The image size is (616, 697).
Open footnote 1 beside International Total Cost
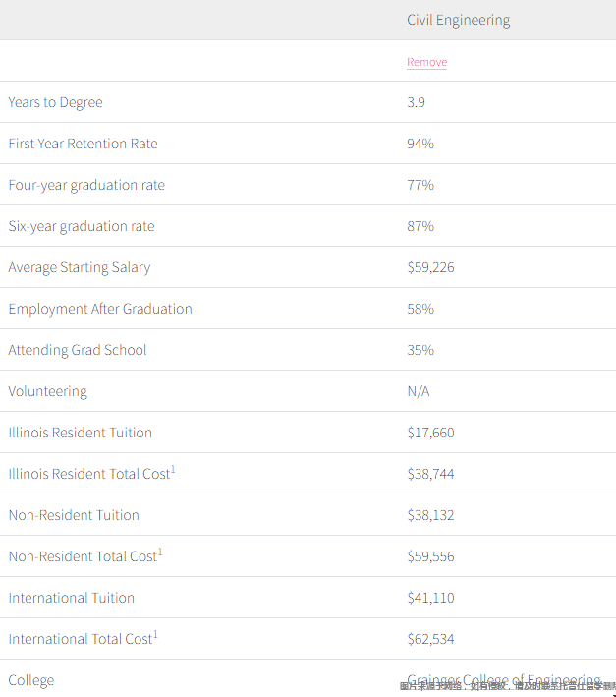[155, 635]
